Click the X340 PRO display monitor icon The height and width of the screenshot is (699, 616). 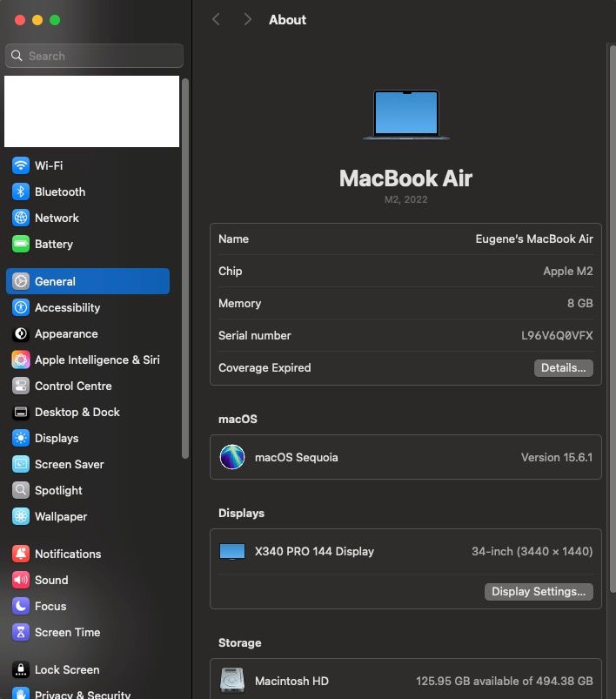232,551
